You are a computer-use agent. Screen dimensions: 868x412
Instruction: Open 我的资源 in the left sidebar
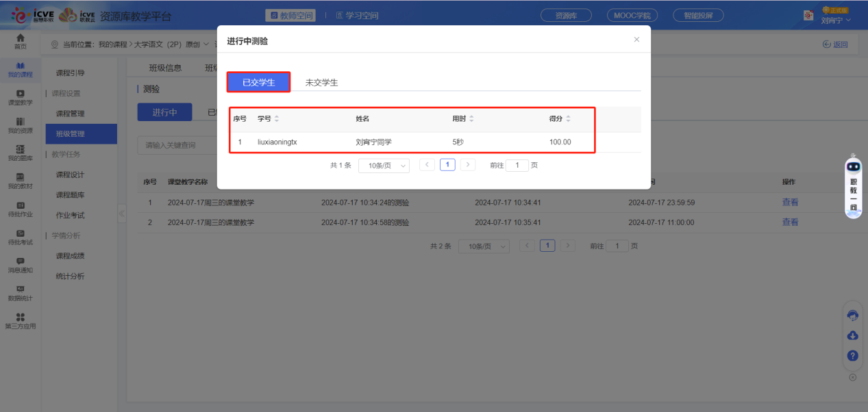(21, 125)
